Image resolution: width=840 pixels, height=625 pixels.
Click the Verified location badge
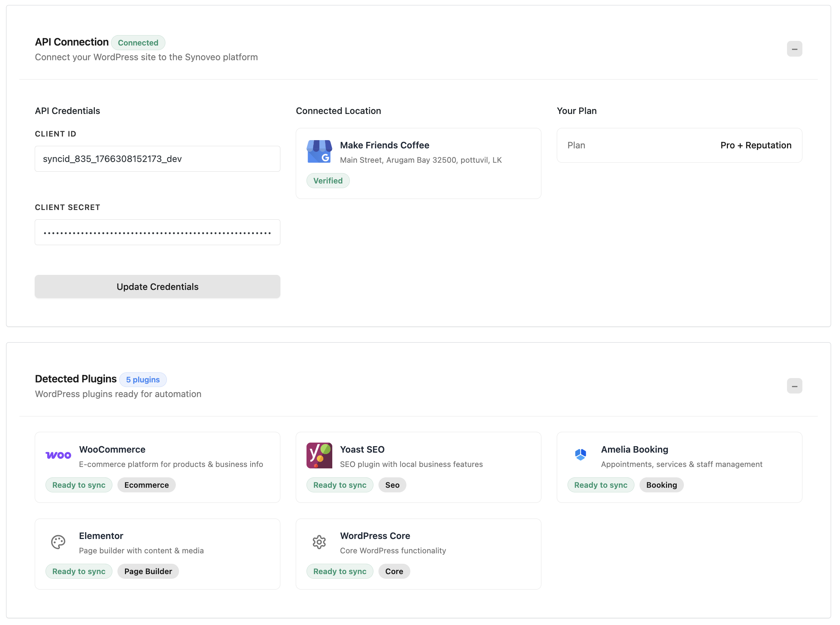pyautogui.click(x=328, y=181)
